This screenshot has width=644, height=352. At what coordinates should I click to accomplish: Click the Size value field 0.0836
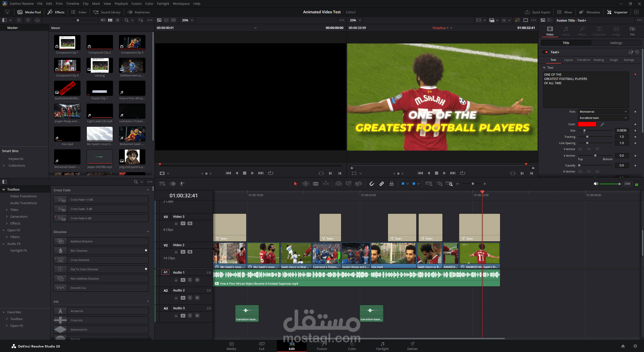pyautogui.click(x=622, y=130)
